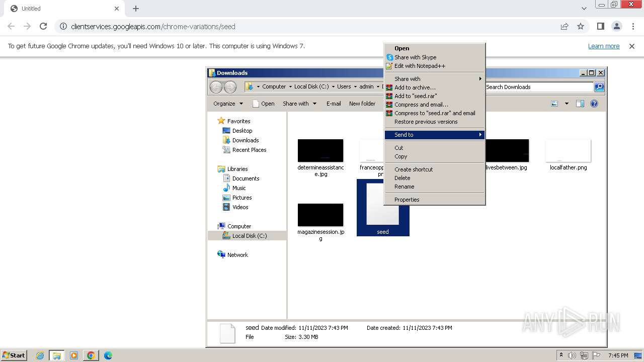Click the site information icon in address bar
The image size is (644, 362).
[63, 26]
